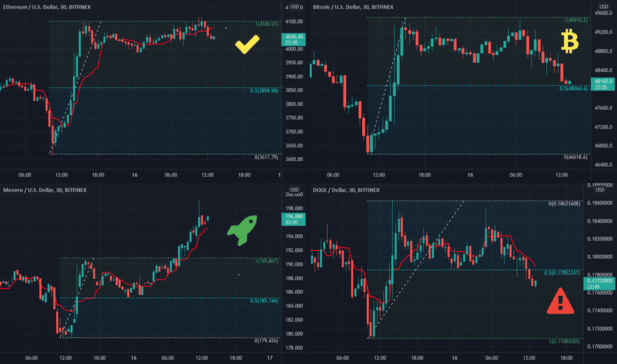The height and width of the screenshot is (364, 617).
Task: Select the Monero Fib level 0.5(185.146) label
Action: 264,300
